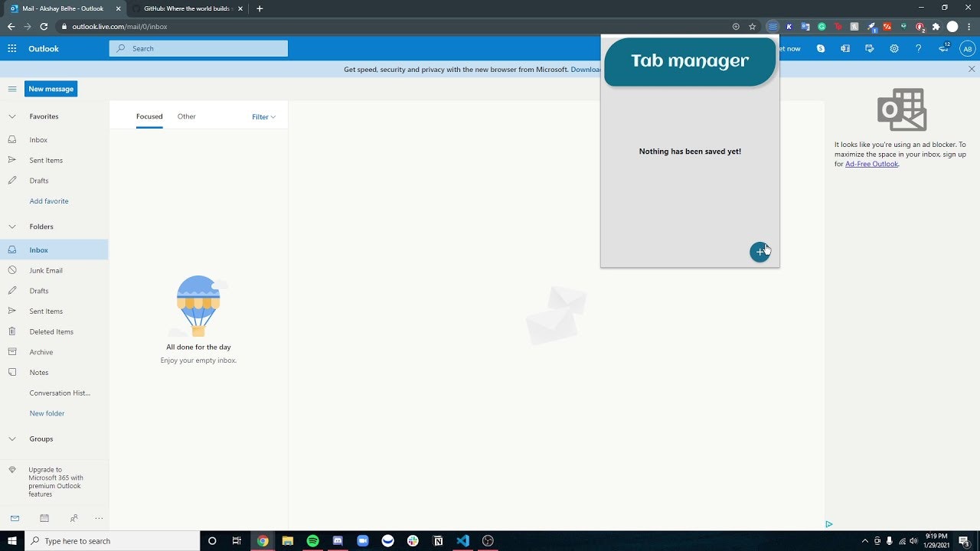The image size is (980, 551).
Task: Click inside the Outlook search field
Action: click(x=199, y=48)
